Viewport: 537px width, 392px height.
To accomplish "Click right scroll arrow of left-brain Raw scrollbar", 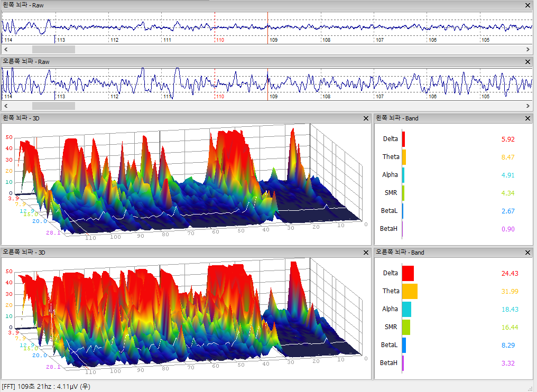I will coord(528,49).
